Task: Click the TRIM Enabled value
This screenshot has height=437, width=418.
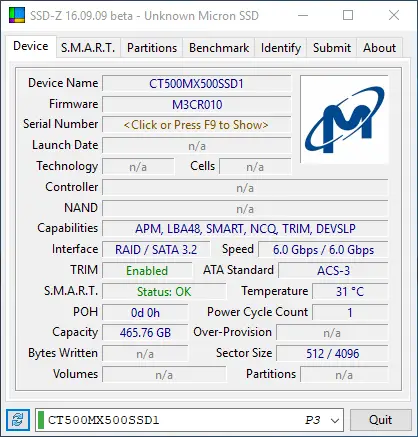Action: (147, 271)
